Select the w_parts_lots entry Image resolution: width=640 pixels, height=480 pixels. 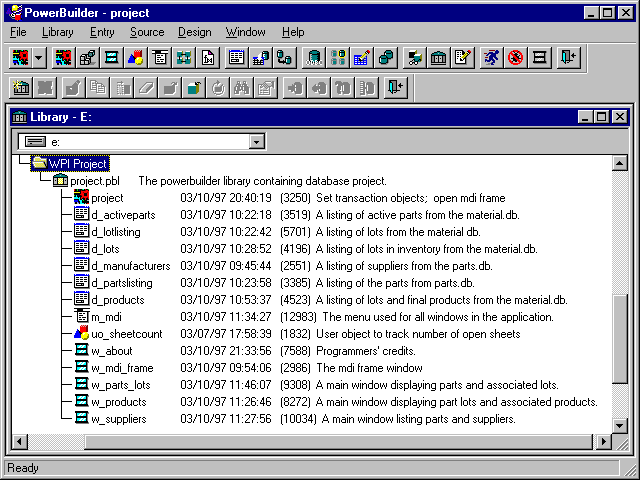[120, 385]
